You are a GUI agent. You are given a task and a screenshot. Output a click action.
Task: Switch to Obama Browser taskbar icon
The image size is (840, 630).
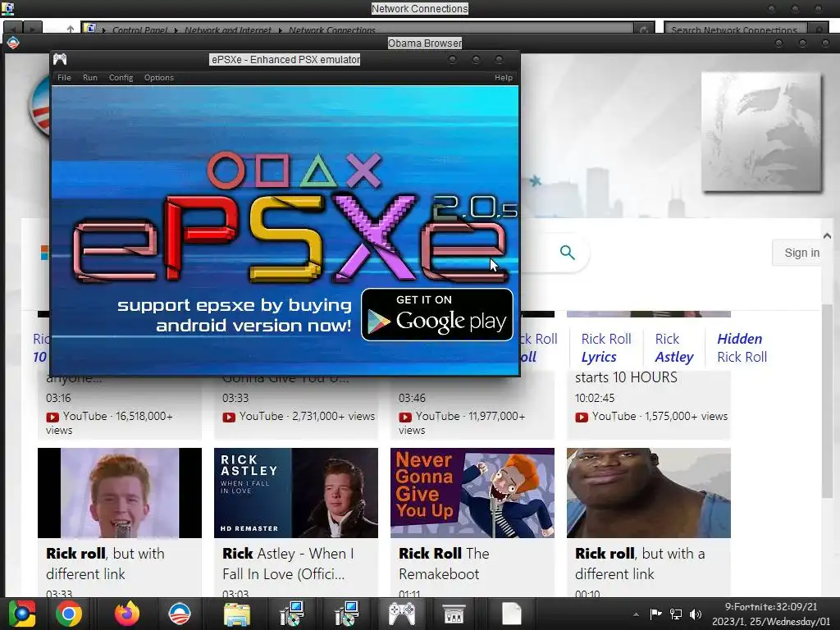(180, 614)
